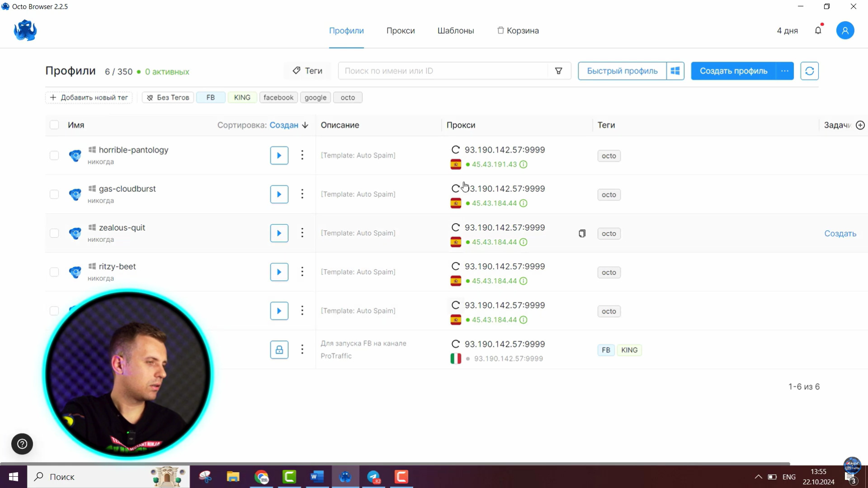
Task: Click the Windows icon next to Quick profile
Action: pos(675,71)
